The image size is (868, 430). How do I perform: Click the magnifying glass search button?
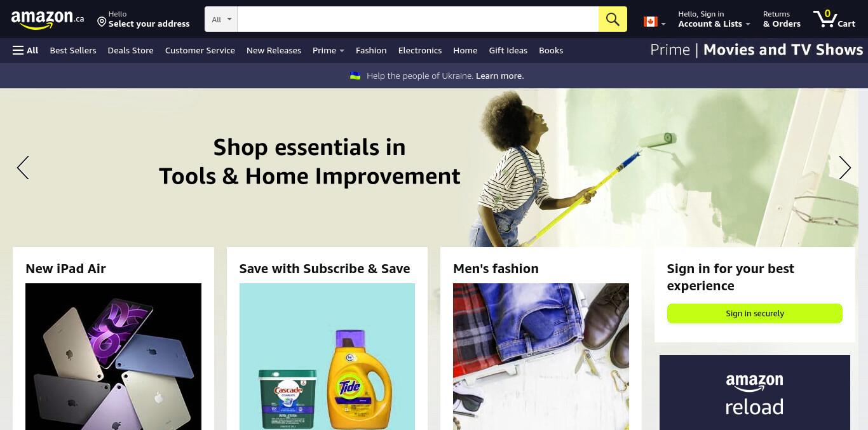click(x=613, y=19)
